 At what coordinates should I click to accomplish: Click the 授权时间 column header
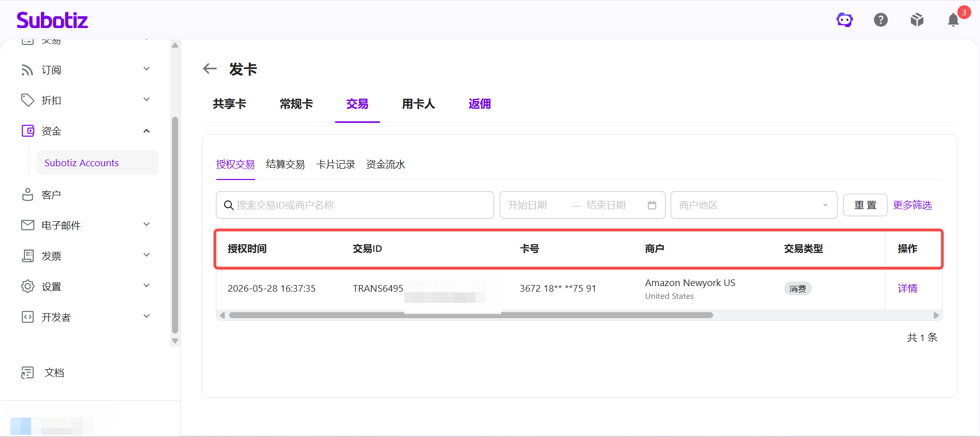247,248
